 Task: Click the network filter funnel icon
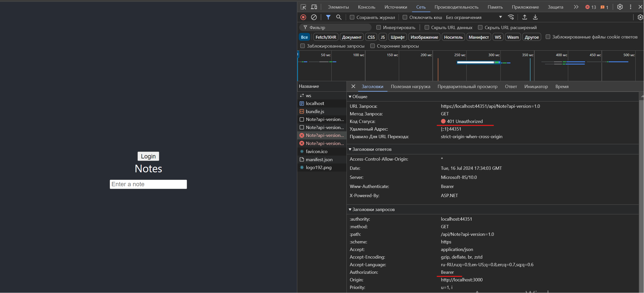[328, 17]
